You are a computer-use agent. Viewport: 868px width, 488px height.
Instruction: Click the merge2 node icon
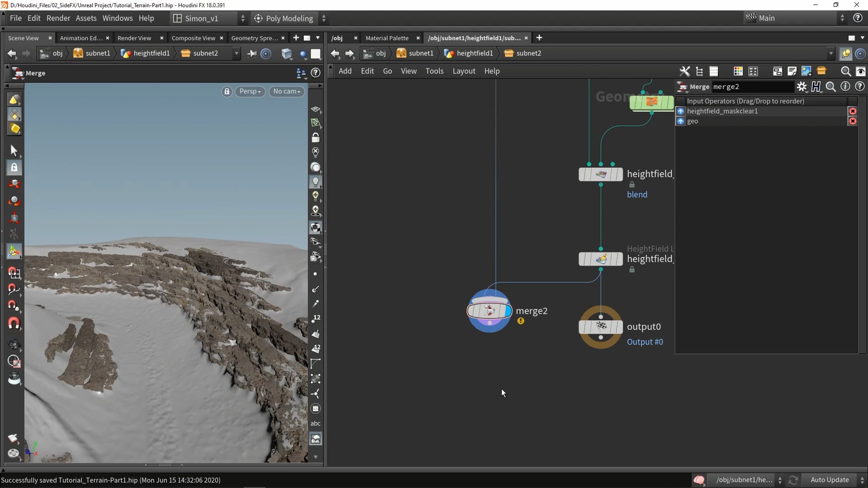click(x=489, y=311)
